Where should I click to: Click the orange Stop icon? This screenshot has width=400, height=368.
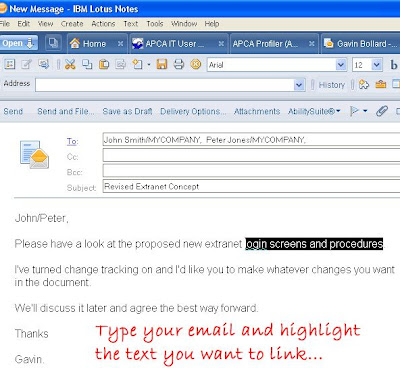pyautogui.click(x=196, y=64)
